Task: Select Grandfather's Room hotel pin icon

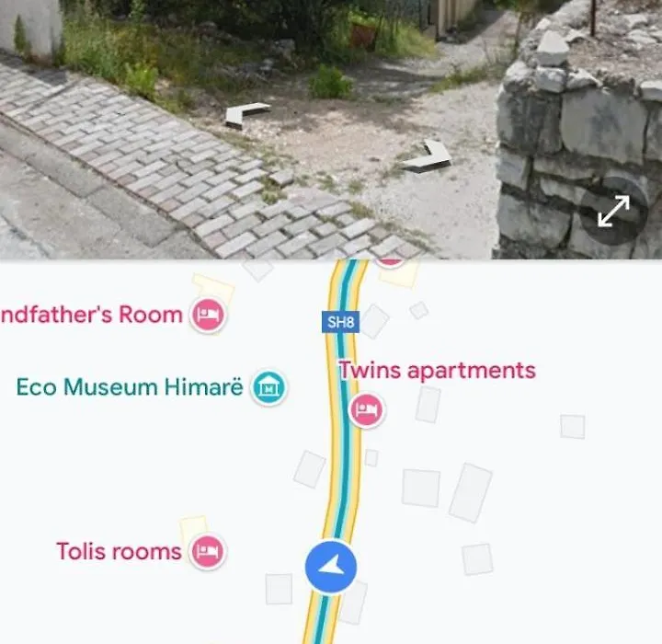Action: click(x=208, y=315)
